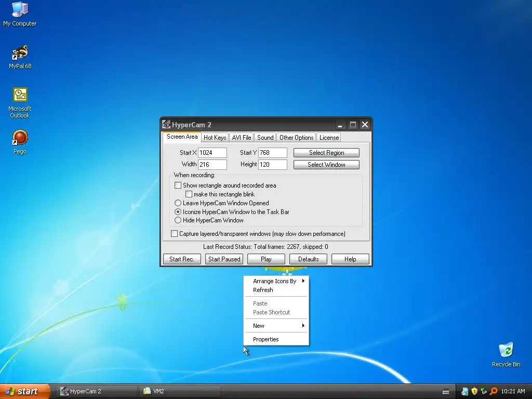Screen dimensions: 532x399
Task: Open HyperCam Help button
Action: click(x=350, y=259)
